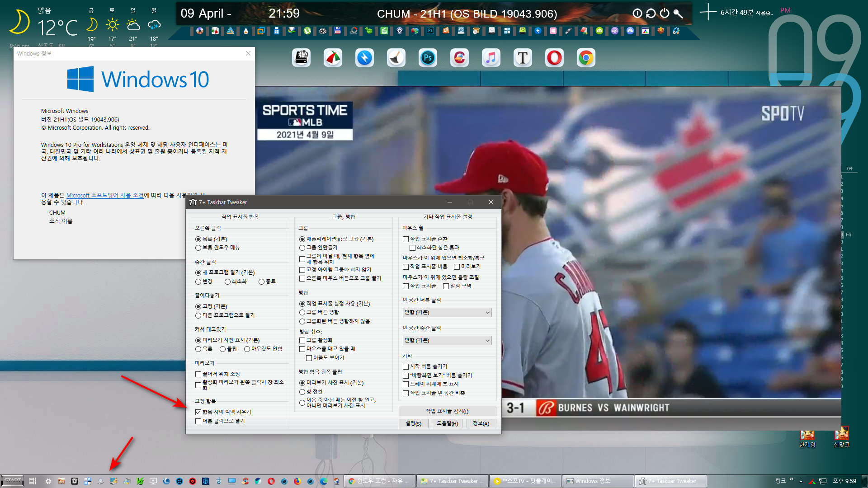Open the T typography app in dock
Screen dimensions: 868x488
(x=523, y=58)
